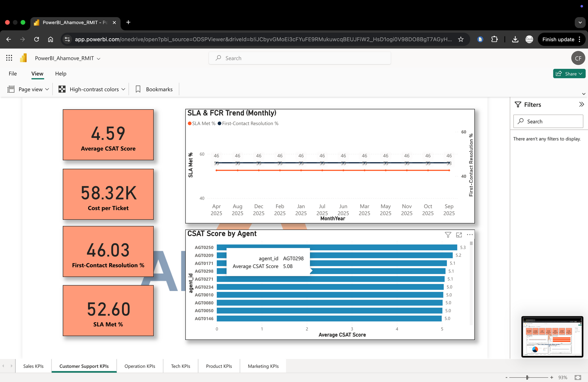This screenshot has height=382, width=588.
Task: Bookmark this page with star icon
Action: tap(461, 39)
